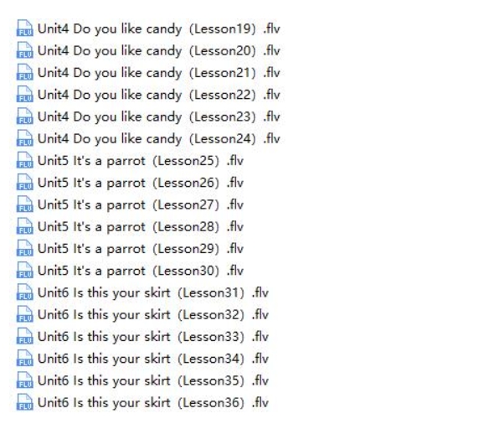
Task: Click the FLV icon for Lesson36
Action: tap(23, 401)
